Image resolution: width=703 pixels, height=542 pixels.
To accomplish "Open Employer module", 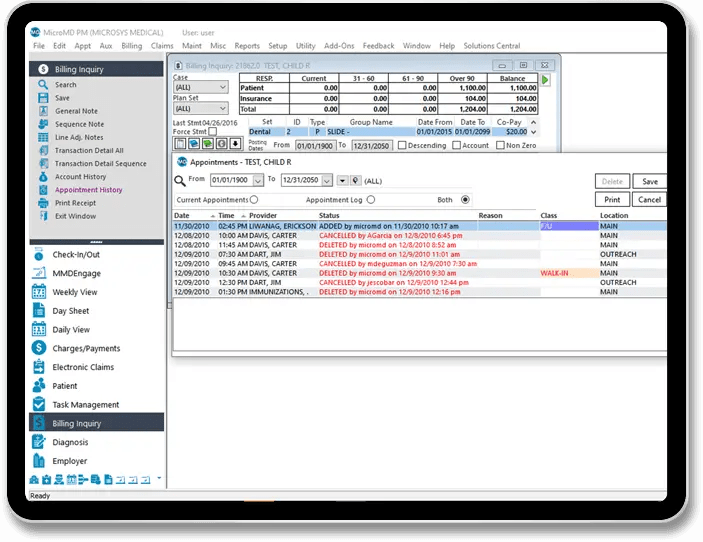I will click(69, 461).
